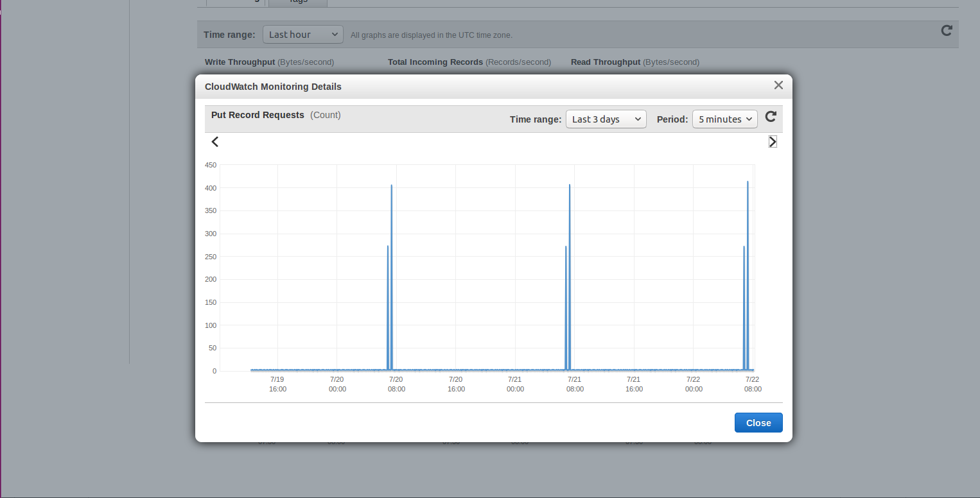Click the Put Record Requests chart title

click(258, 115)
